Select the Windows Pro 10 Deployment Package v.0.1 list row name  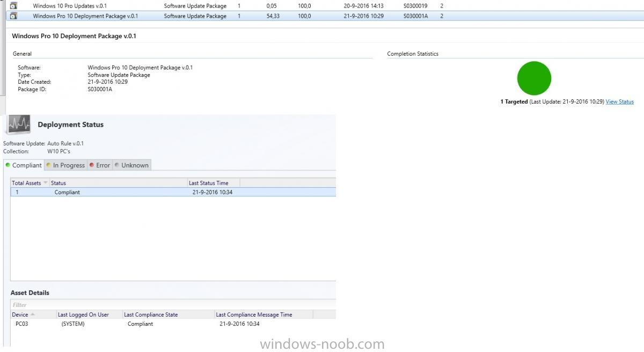85,16
